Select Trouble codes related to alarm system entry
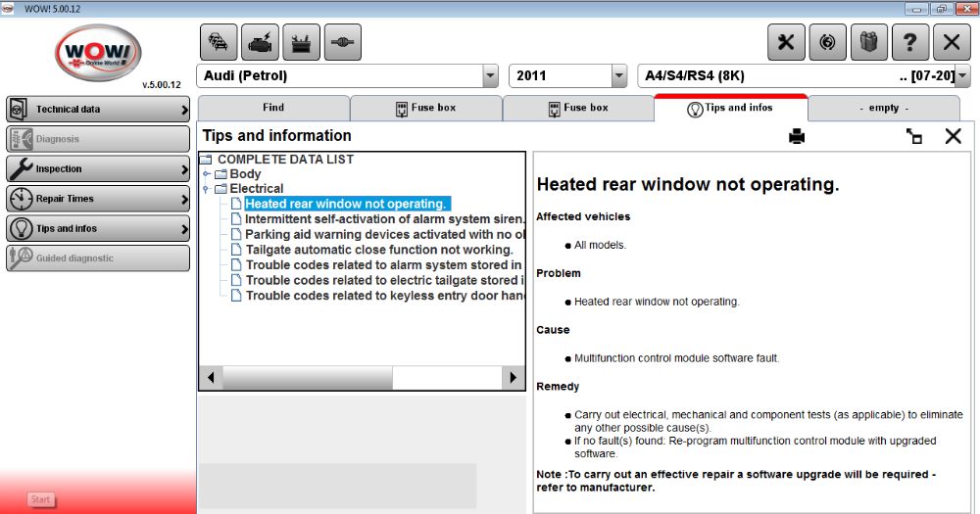The width and height of the screenshot is (980, 514). pos(384,265)
